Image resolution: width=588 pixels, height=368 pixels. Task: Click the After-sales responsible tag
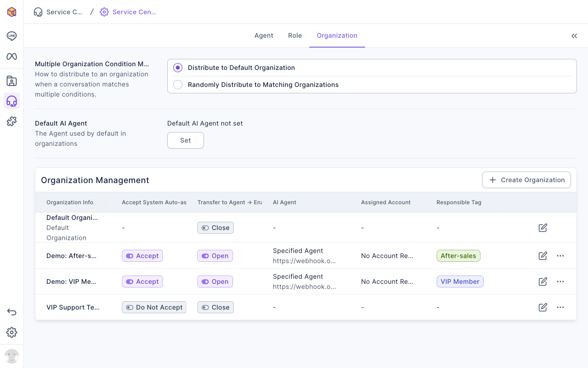pos(458,256)
